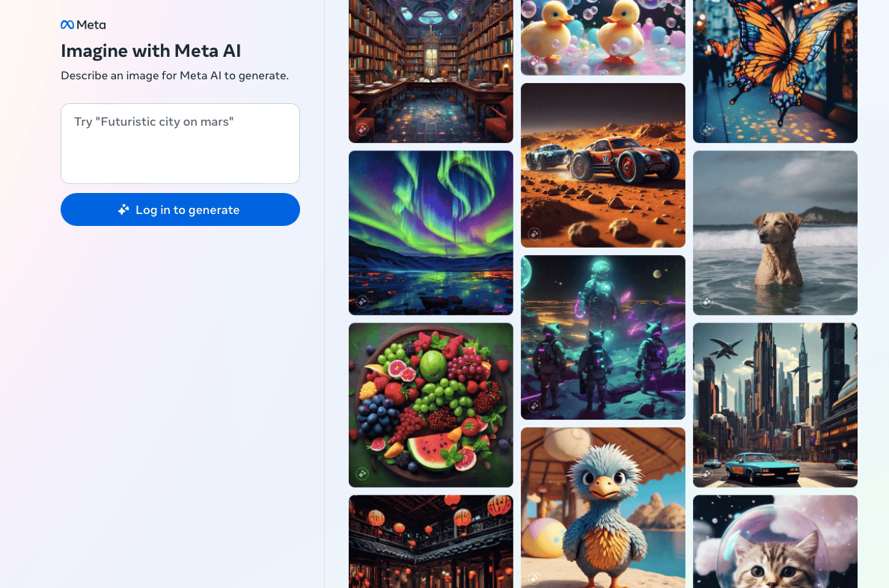The image size is (889, 588).
Task: Click watermark icon on aurora image
Action: (x=362, y=301)
